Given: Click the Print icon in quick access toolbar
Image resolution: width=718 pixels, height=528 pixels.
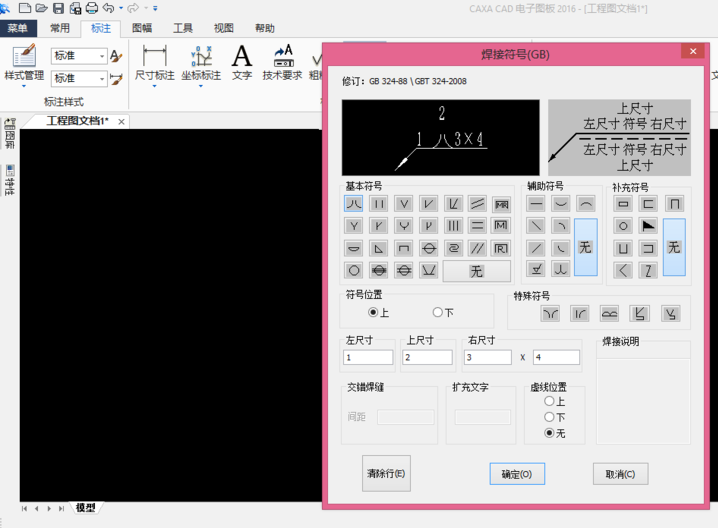Looking at the screenshot, I should [x=92, y=8].
